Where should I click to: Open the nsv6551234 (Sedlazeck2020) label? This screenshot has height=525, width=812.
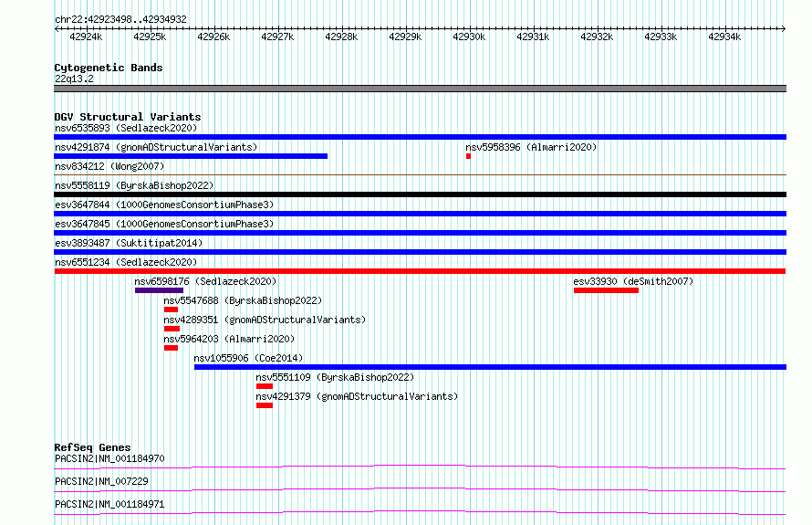coord(126,262)
